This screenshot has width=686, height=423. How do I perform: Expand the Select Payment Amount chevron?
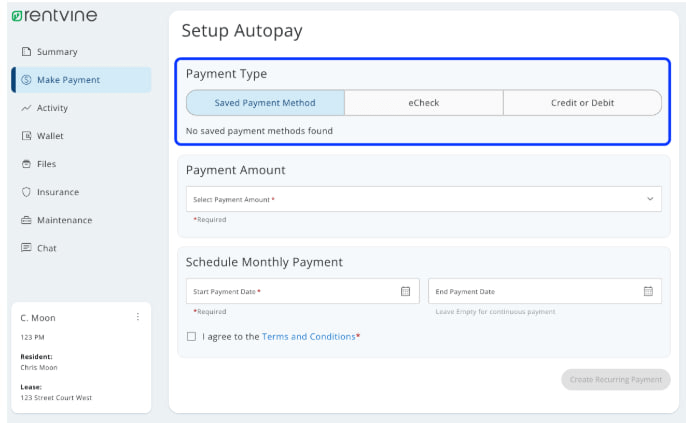click(x=650, y=199)
